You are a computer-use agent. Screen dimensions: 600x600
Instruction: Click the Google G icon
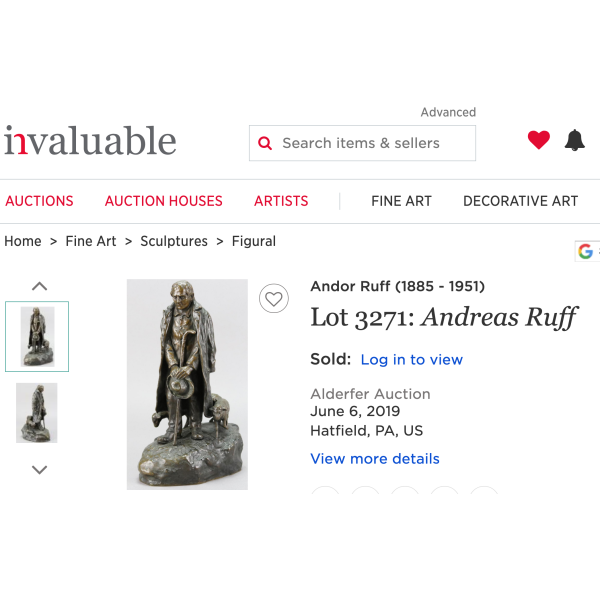click(585, 251)
